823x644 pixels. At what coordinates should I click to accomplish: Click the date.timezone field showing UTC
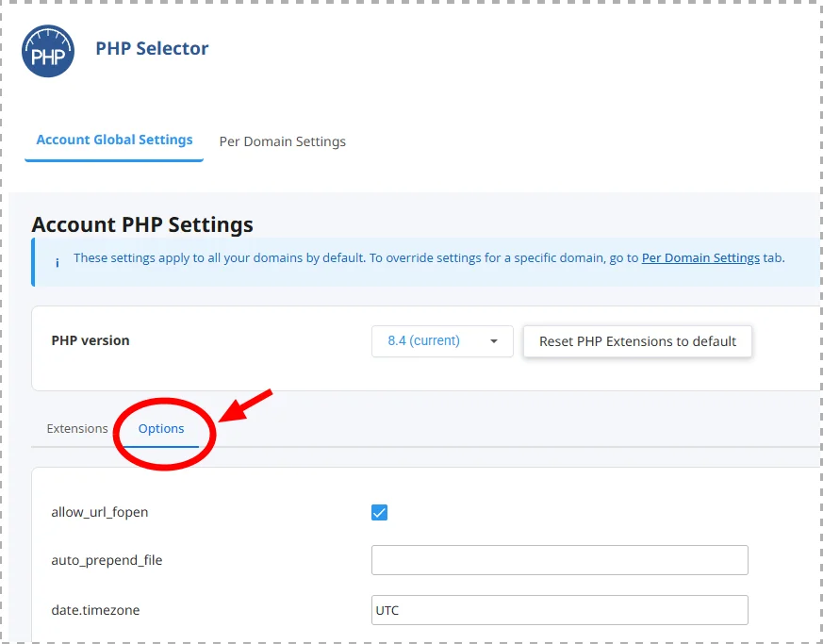(560, 610)
